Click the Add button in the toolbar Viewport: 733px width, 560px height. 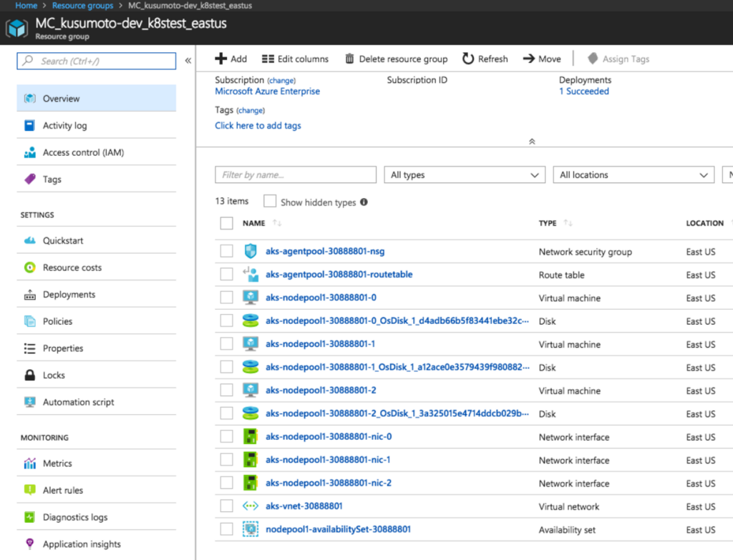(231, 59)
